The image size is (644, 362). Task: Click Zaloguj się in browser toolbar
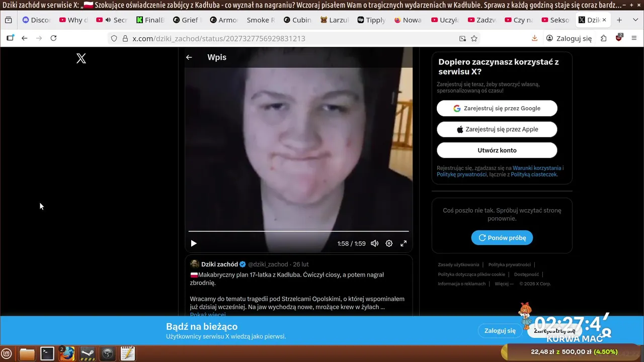pyautogui.click(x=569, y=38)
